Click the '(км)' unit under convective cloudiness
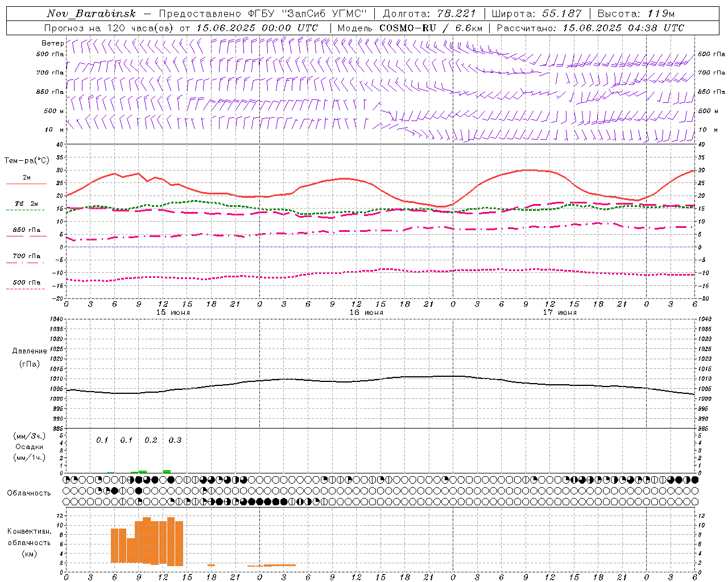The width and height of the screenshot is (728, 582). (x=29, y=554)
